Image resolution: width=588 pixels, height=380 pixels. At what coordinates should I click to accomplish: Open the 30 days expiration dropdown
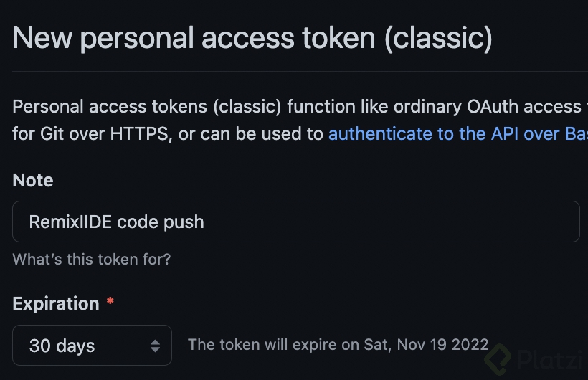[93, 345]
